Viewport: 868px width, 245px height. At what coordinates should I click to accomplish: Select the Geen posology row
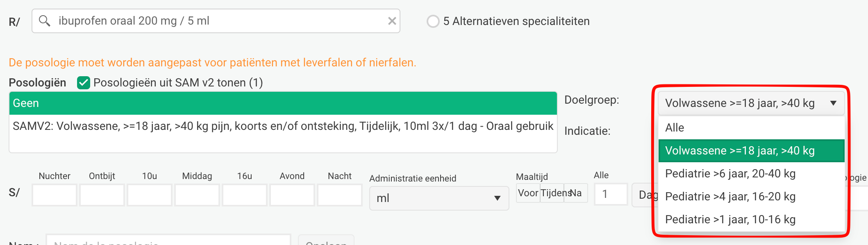283,103
